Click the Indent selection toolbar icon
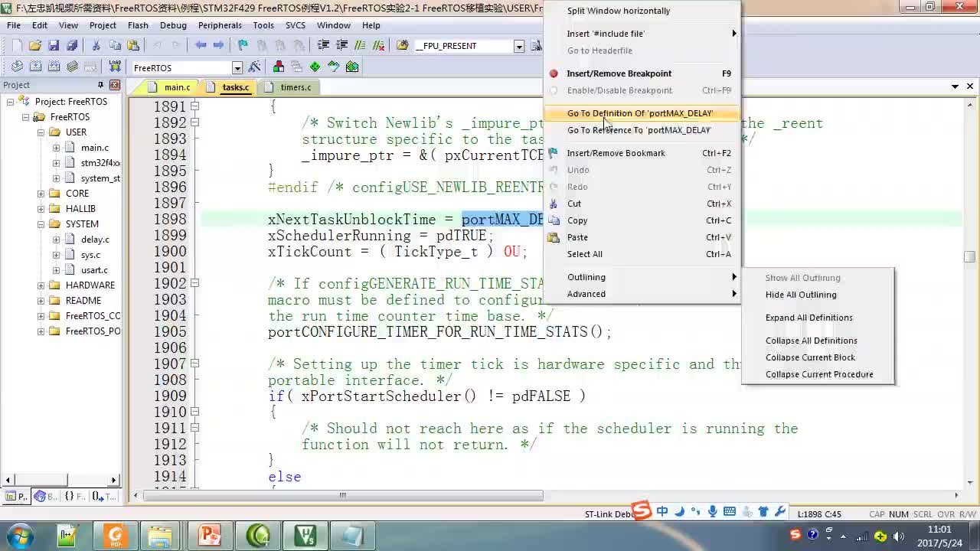980x551 pixels. click(x=324, y=46)
